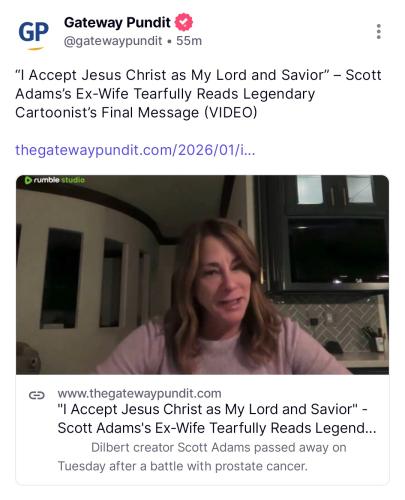Click the dark TV screen in thumbnail

tap(337, 251)
